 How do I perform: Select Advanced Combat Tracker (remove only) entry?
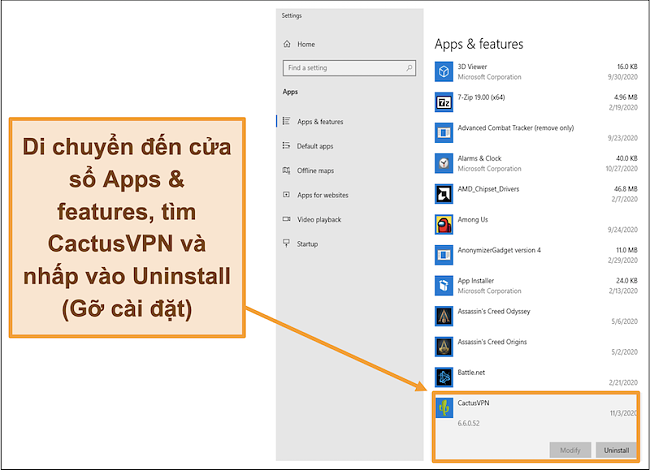(516, 128)
